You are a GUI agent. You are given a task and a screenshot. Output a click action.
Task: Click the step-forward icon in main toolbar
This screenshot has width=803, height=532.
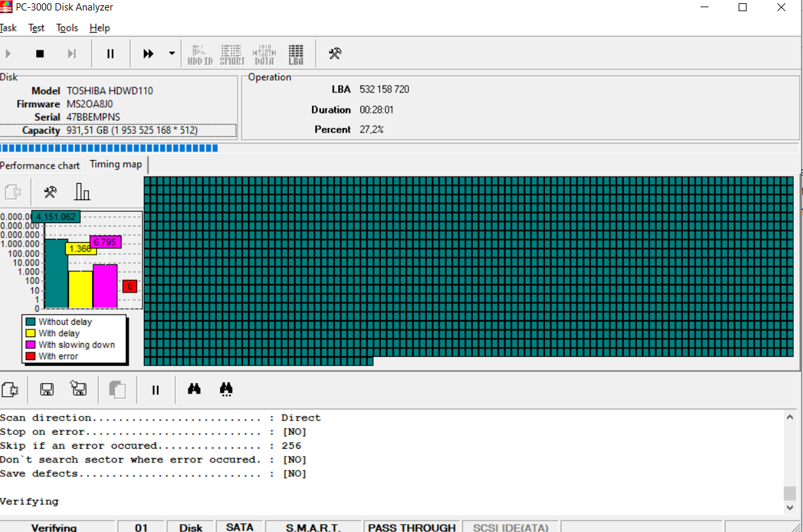coord(72,54)
